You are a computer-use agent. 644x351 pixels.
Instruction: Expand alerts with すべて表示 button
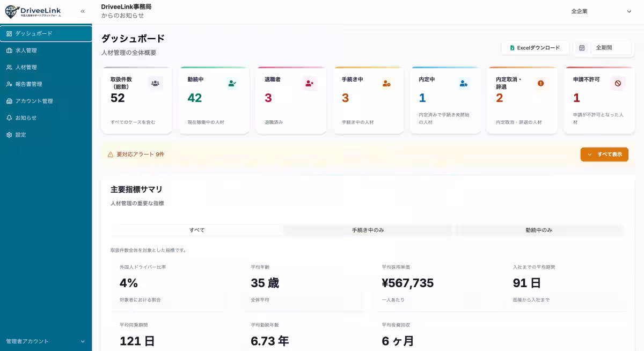click(604, 155)
